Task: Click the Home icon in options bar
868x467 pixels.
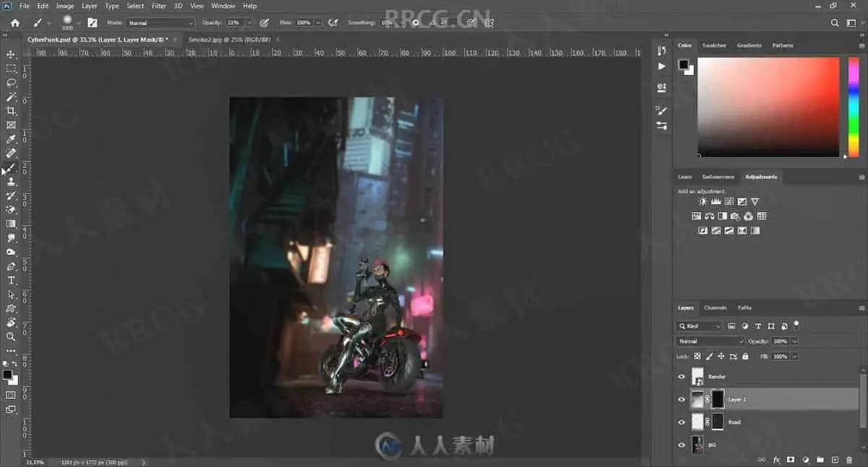Action: coord(15,22)
